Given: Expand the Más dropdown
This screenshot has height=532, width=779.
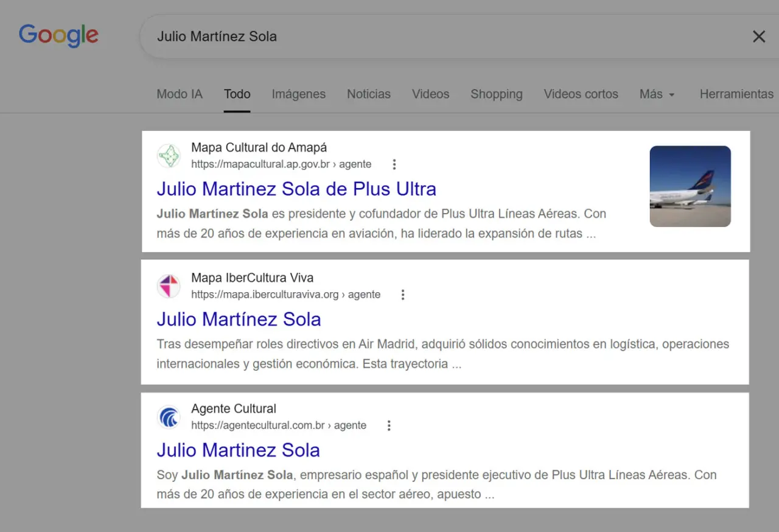Looking at the screenshot, I should (657, 94).
